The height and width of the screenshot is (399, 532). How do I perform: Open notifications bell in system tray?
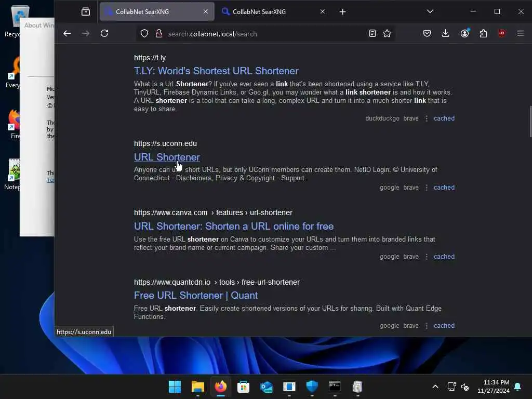[x=518, y=387]
